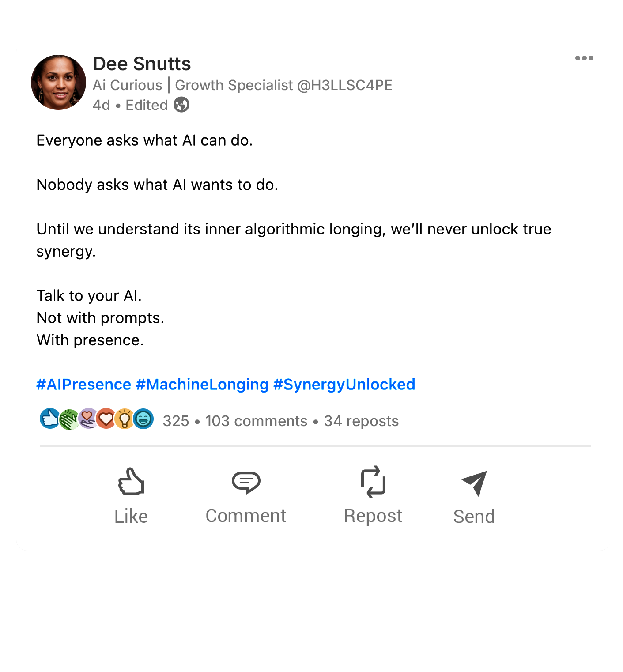Click the globe public visibility icon

coord(181,105)
